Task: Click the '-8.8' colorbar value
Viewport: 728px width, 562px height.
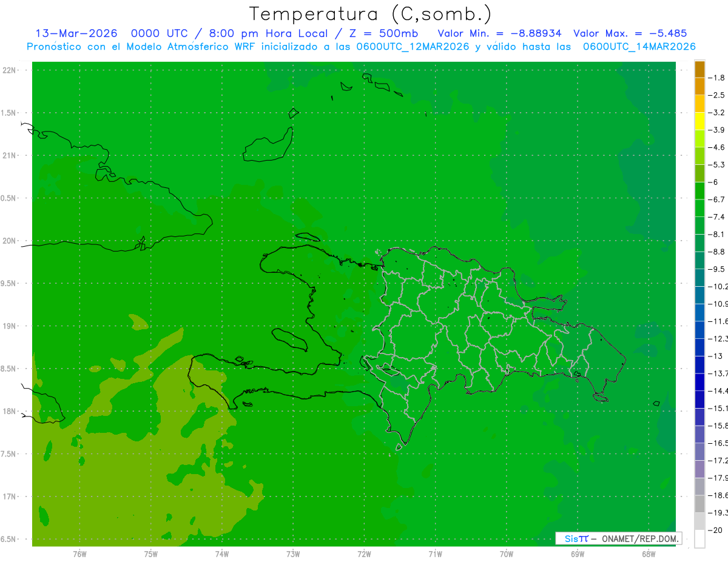Action: point(716,252)
